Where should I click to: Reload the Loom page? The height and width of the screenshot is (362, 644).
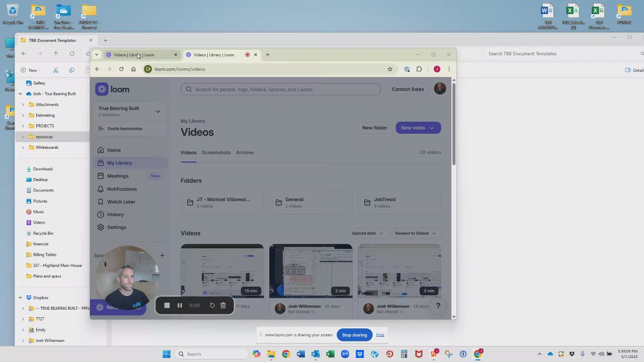tap(121, 69)
